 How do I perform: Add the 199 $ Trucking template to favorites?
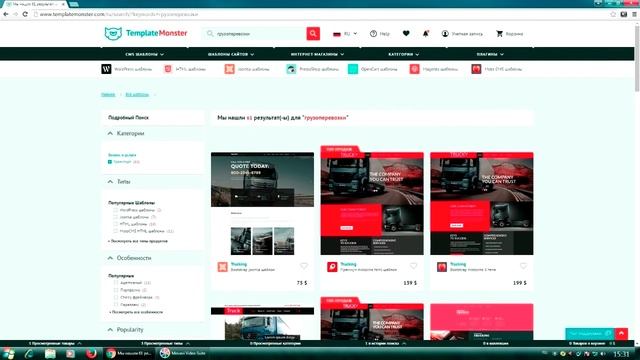tap(523, 266)
